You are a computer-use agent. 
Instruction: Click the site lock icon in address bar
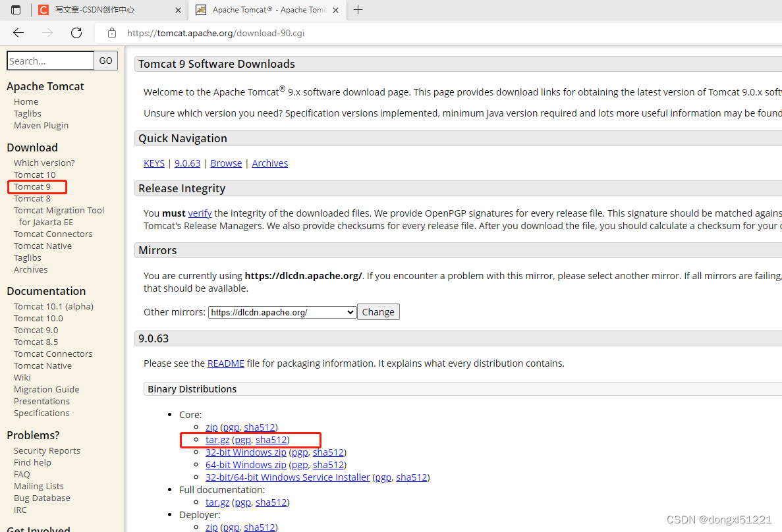click(x=112, y=33)
